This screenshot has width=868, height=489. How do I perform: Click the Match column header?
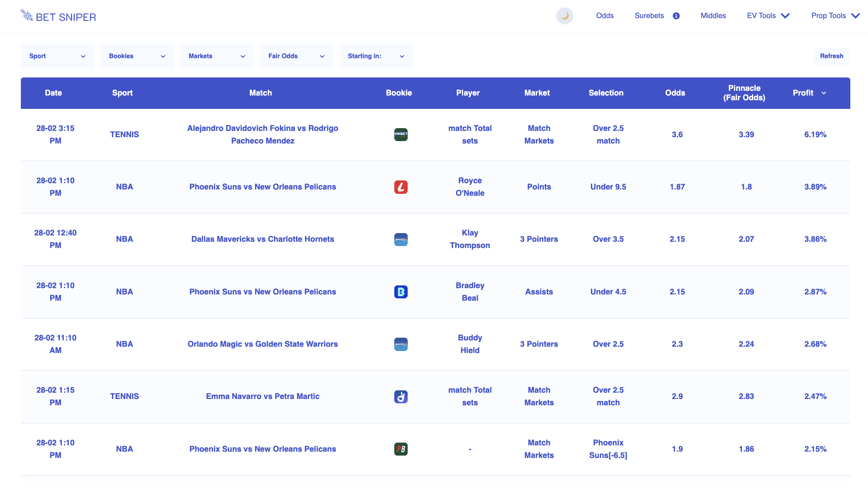[x=261, y=93]
